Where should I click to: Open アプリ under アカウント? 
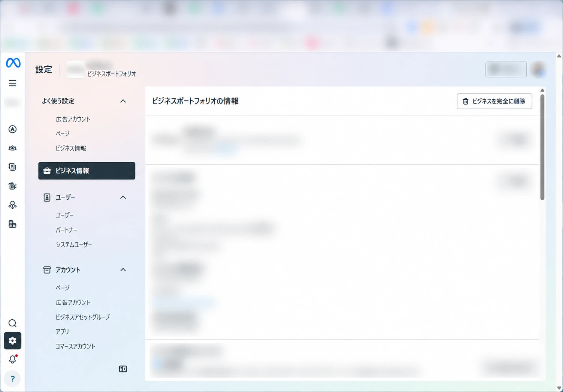click(62, 332)
